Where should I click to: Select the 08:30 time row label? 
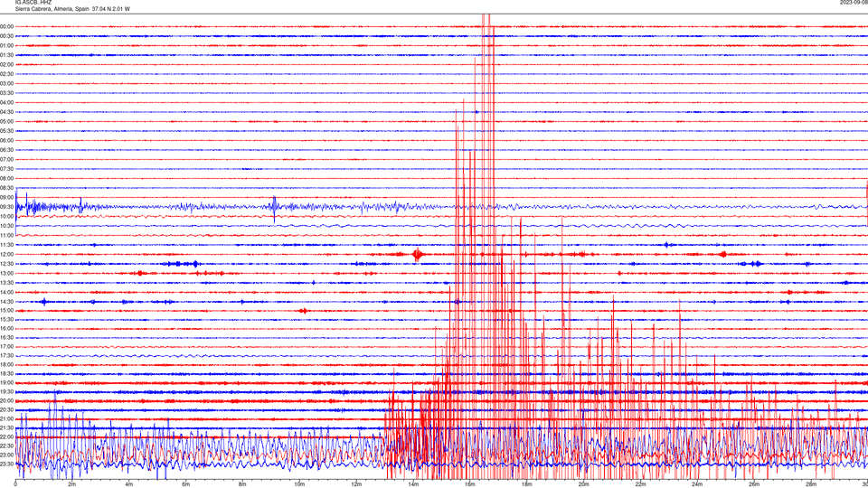[x=6, y=188]
